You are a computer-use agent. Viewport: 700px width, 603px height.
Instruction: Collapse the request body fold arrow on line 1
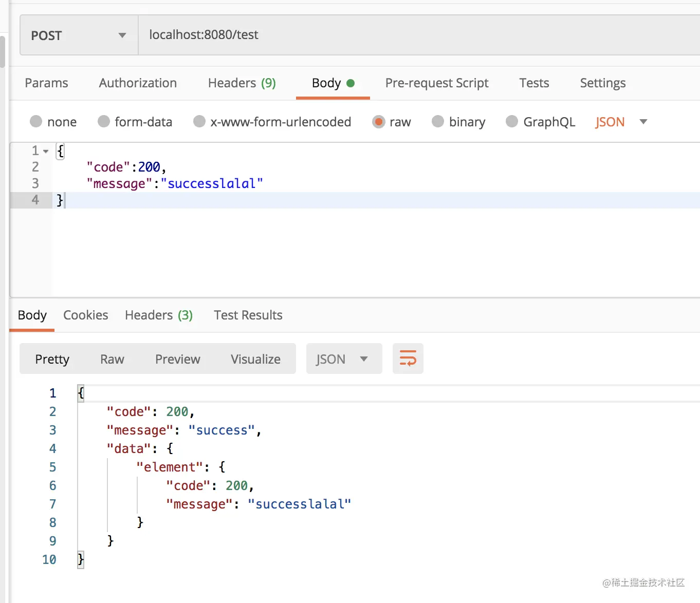click(x=46, y=151)
